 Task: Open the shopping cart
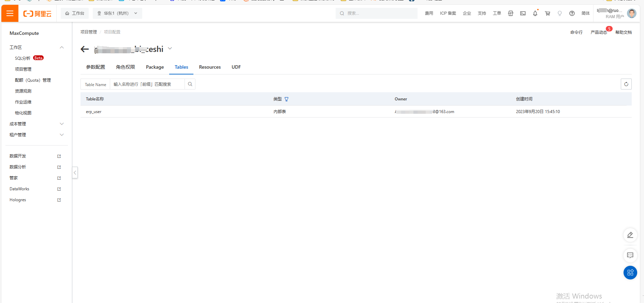click(x=547, y=13)
